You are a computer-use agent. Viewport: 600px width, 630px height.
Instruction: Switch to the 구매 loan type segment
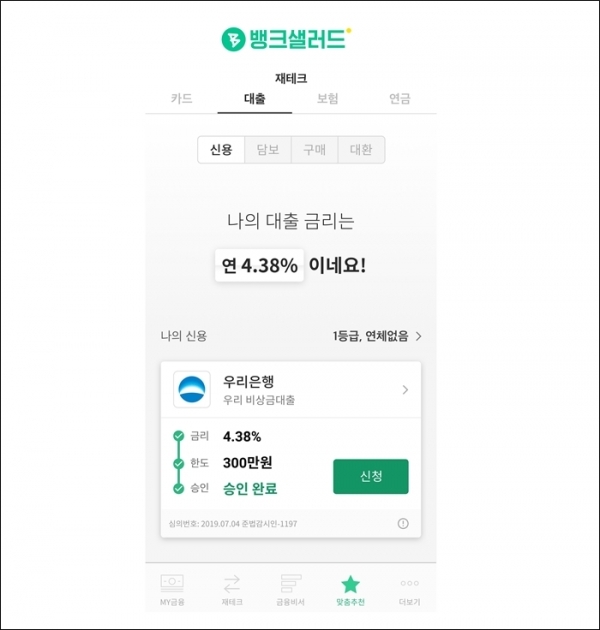point(314,150)
